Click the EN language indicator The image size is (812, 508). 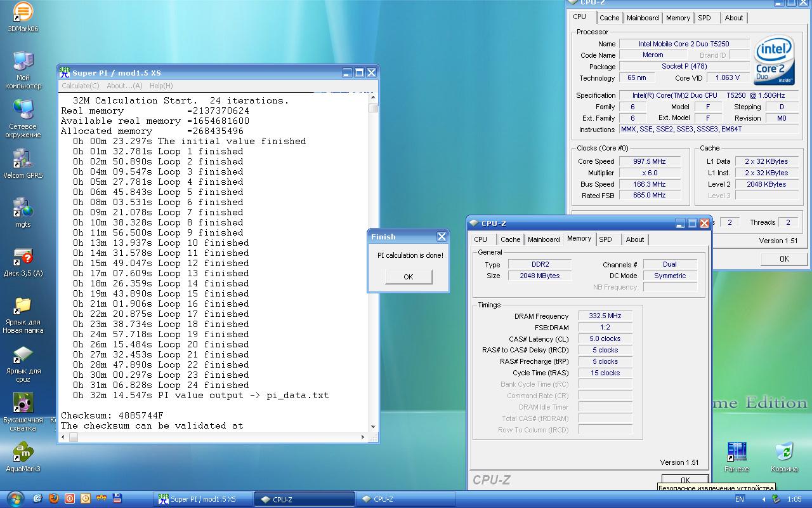(x=740, y=499)
